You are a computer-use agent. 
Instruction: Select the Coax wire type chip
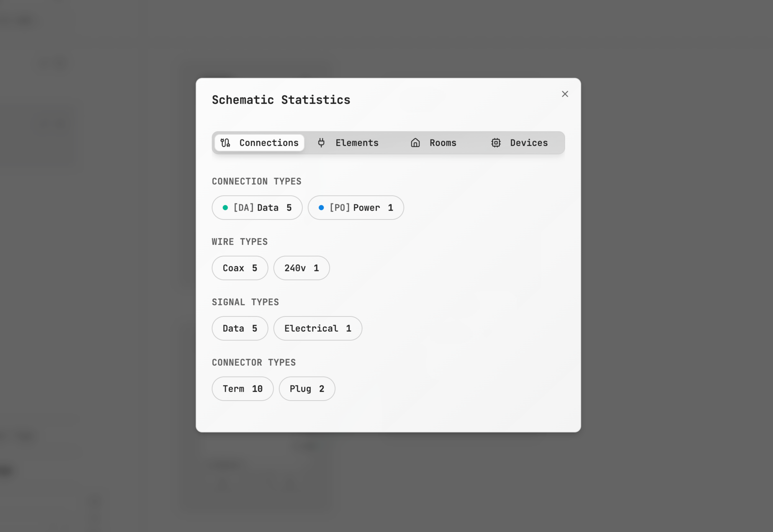coord(240,268)
